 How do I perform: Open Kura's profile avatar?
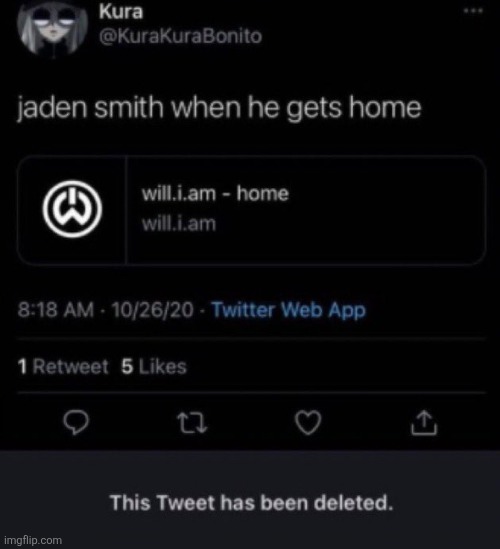pos(53,26)
